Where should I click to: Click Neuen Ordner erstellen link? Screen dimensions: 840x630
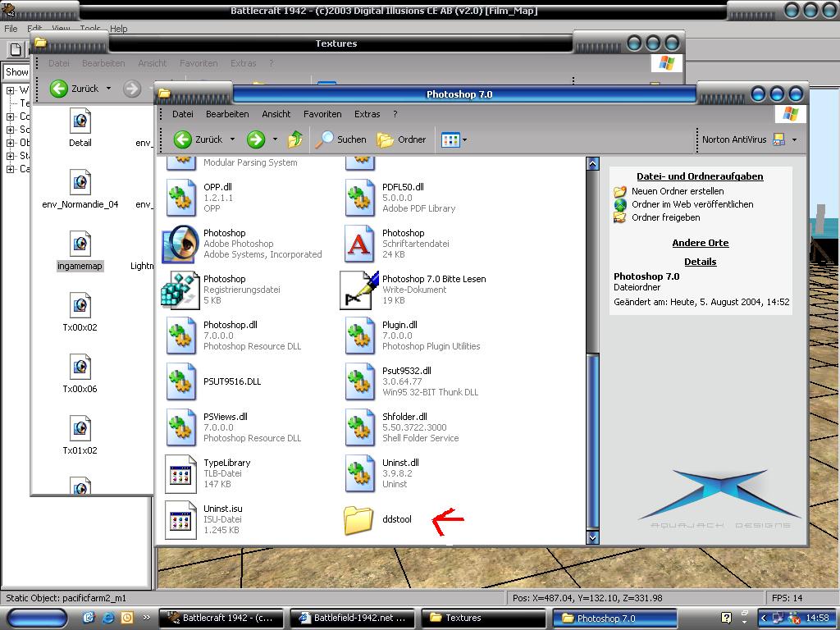[677, 191]
